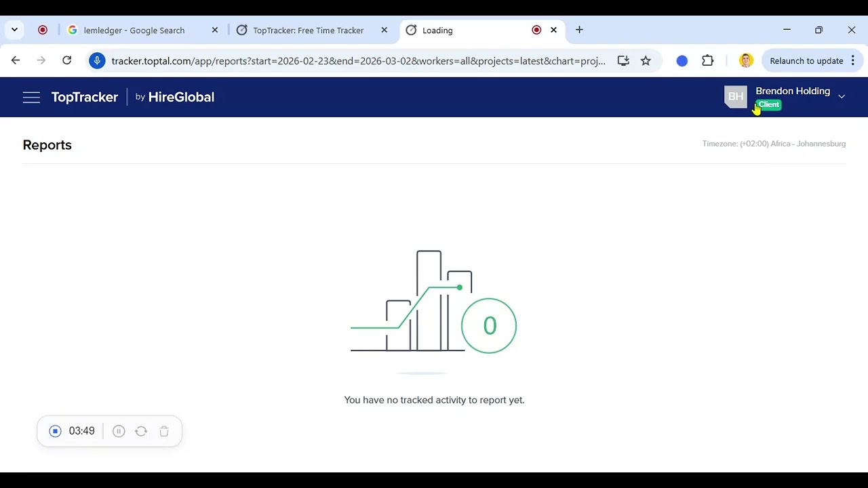This screenshot has width=868, height=488.
Task: Click the blue circle extension icon
Action: click(x=682, y=61)
